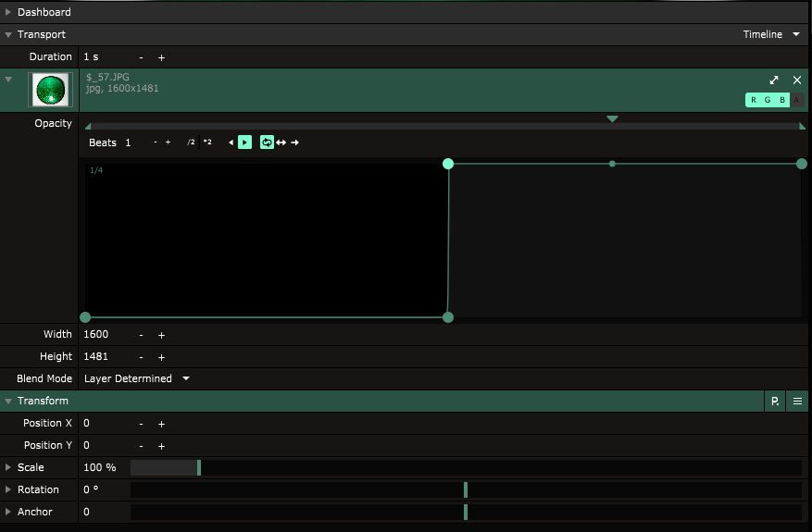Halve the beats with the /2 button
812x532 pixels.
(x=191, y=142)
